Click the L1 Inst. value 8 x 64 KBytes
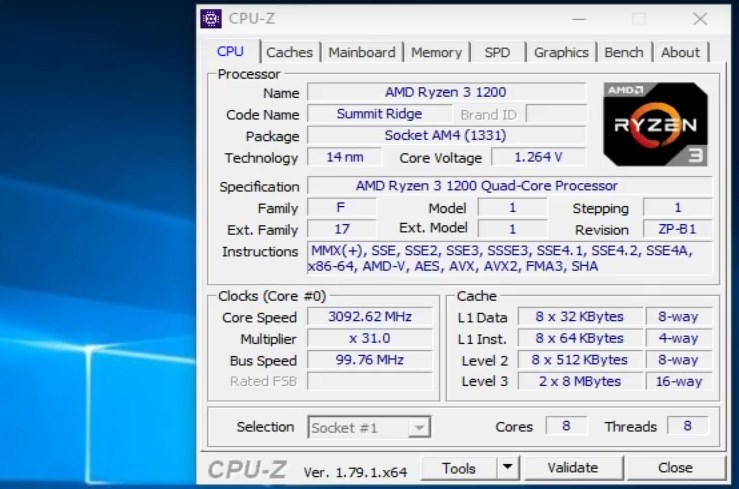 [580, 338]
